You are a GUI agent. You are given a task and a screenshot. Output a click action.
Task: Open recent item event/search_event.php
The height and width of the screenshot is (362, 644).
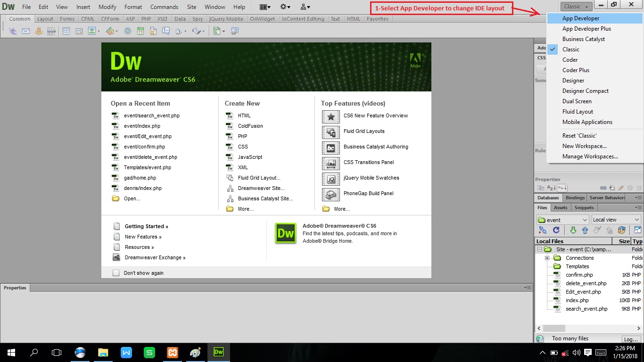point(151,115)
